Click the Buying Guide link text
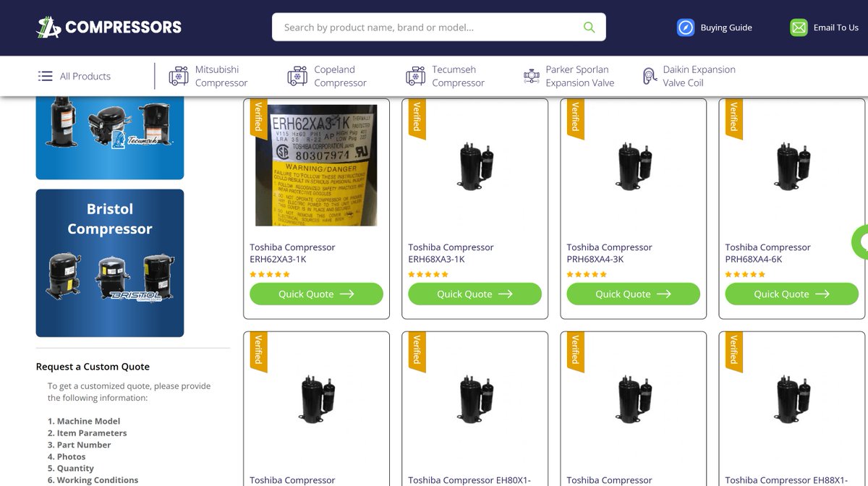 726,27
